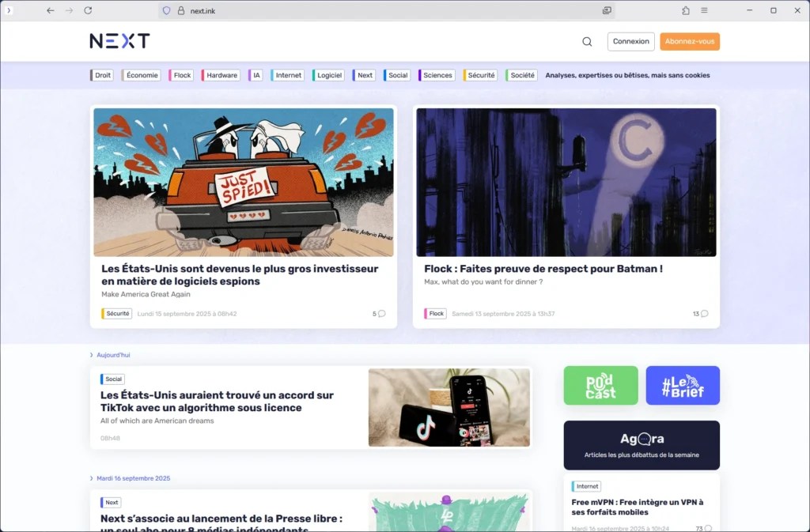Open the #LeBrief blue tile

[x=683, y=386]
